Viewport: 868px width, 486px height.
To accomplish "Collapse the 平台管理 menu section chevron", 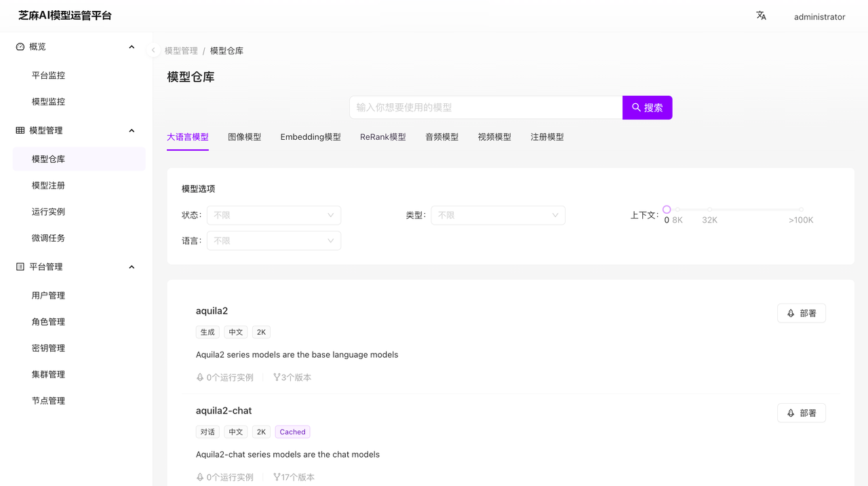I will click(132, 267).
